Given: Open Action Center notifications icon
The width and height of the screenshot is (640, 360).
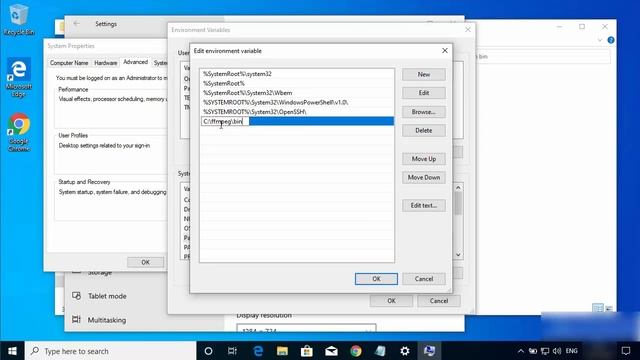Looking at the screenshot, I should [626, 351].
